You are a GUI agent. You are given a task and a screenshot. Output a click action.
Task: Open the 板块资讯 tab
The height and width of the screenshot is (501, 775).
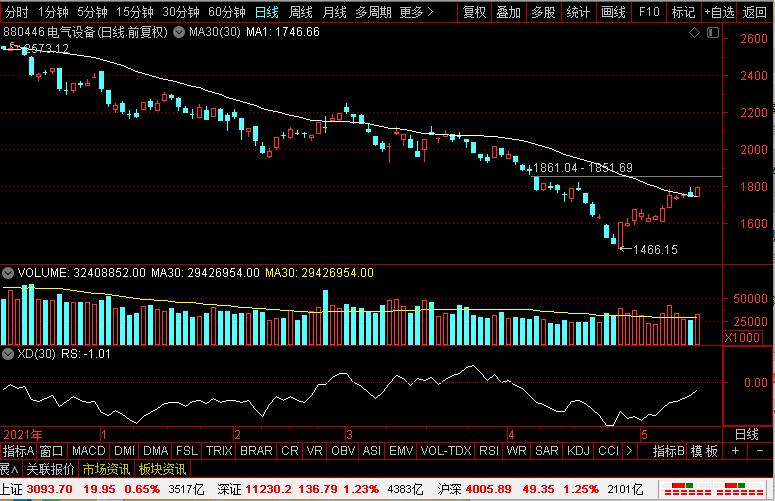click(162, 469)
